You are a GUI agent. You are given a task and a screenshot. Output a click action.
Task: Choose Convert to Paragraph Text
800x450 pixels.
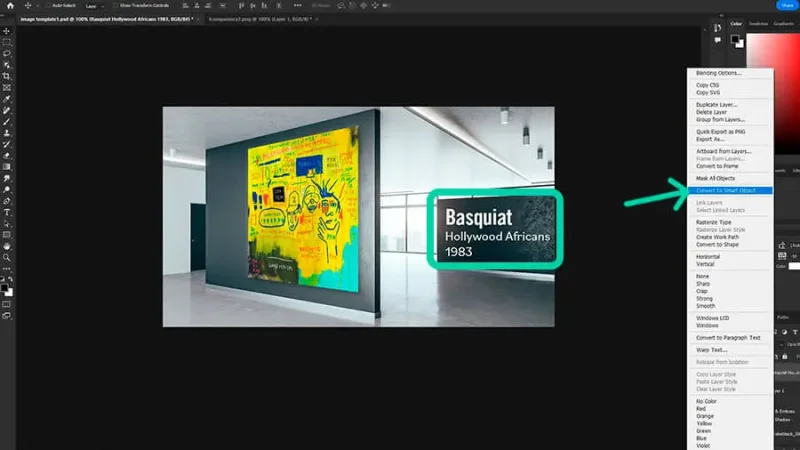(728, 338)
